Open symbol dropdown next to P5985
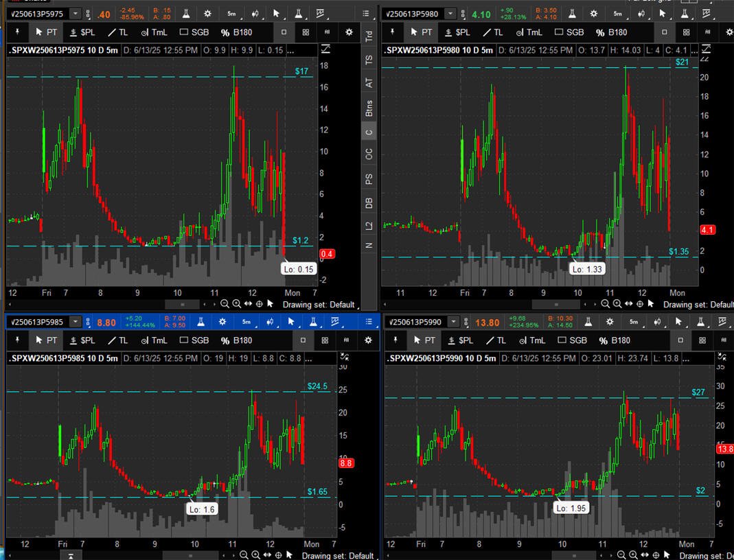Screen dimensions: 734x560 click(x=76, y=322)
